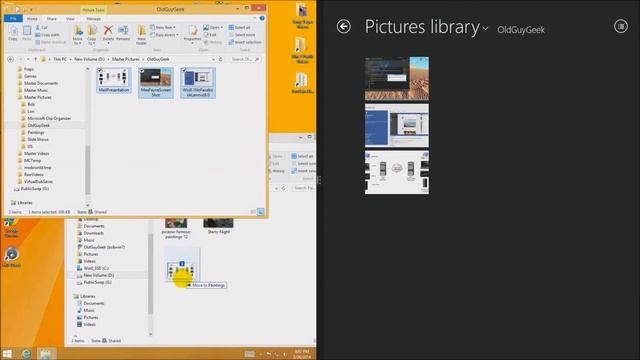The height and width of the screenshot is (360, 640).
Task: Refresh the background Explorer window's address bar
Action: (283, 188)
